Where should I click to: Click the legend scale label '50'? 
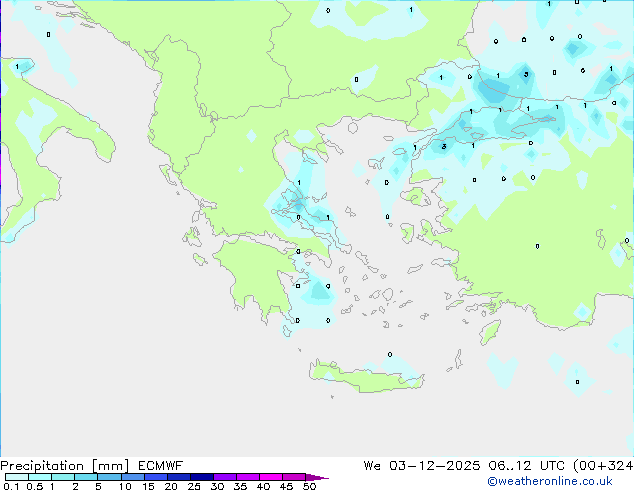point(309,486)
